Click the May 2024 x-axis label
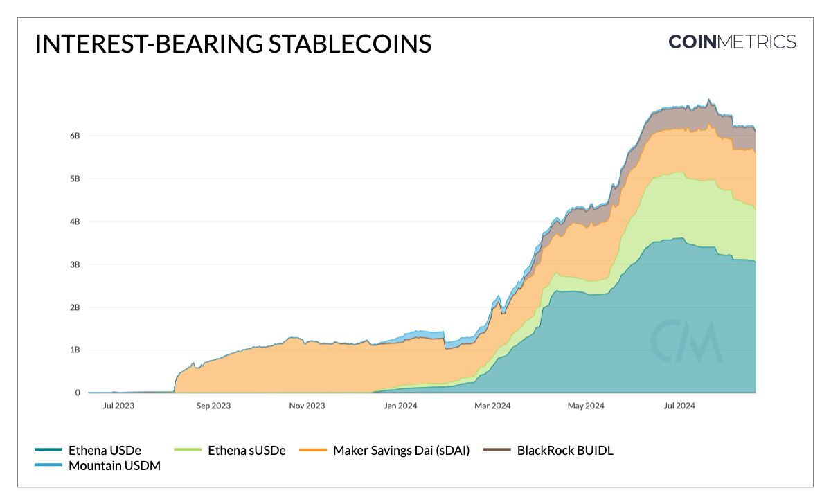Viewport: 831px width, 504px height. pyautogui.click(x=586, y=406)
